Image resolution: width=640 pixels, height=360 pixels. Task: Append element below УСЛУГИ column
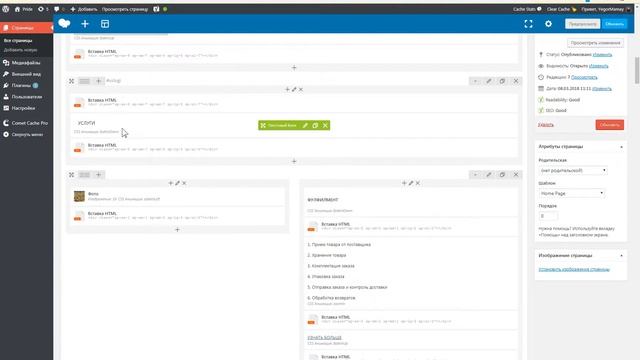click(x=294, y=161)
